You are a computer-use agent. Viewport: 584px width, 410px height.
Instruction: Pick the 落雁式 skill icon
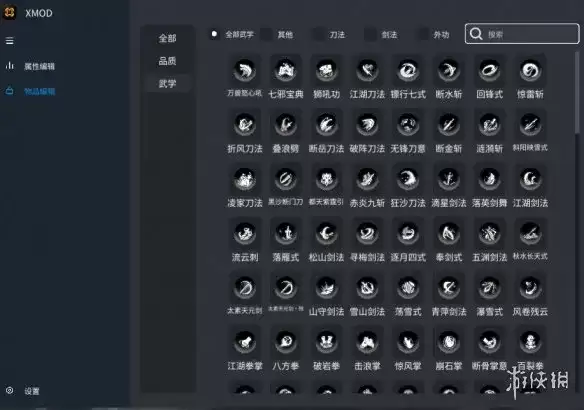coord(286,233)
